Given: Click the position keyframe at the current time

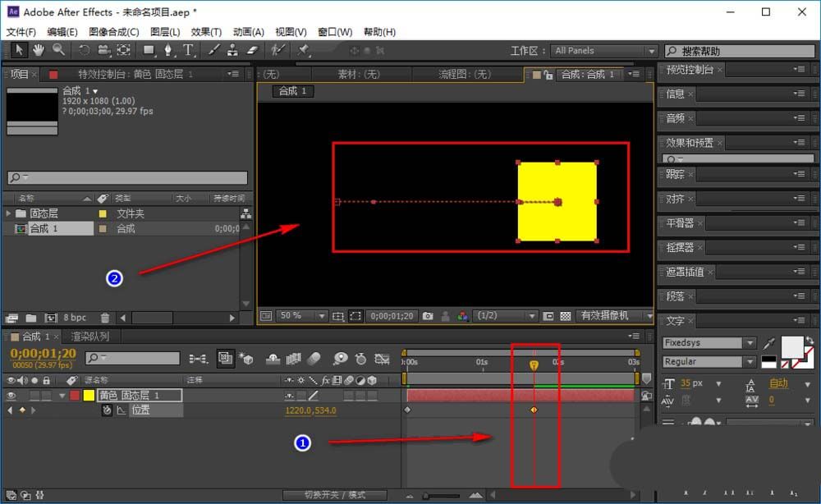Looking at the screenshot, I should click(534, 410).
